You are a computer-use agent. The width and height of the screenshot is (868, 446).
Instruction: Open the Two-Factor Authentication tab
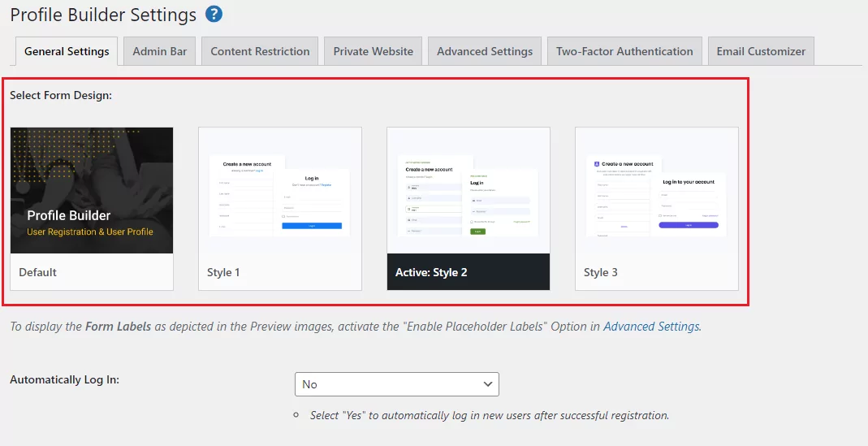pyautogui.click(x=624, y=51)
